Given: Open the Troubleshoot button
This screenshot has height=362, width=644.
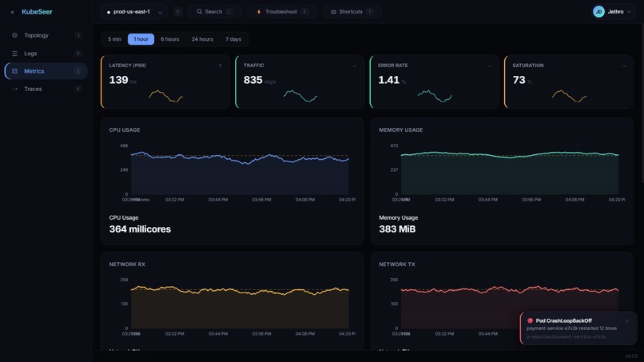Looking at the screenshot, I should [282, 12].
